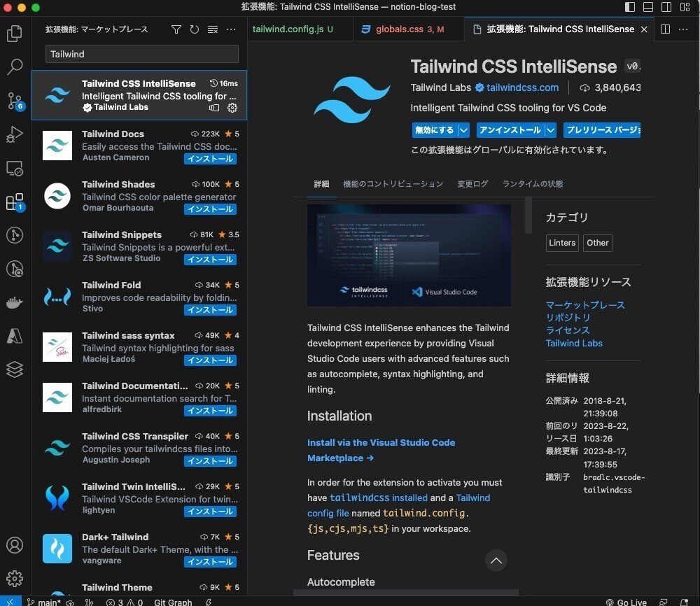
Task: Open the Explorer view icon
Action: 15,33
